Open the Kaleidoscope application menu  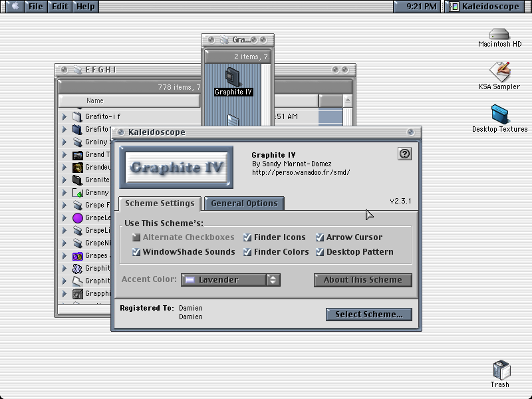[484, 6]
